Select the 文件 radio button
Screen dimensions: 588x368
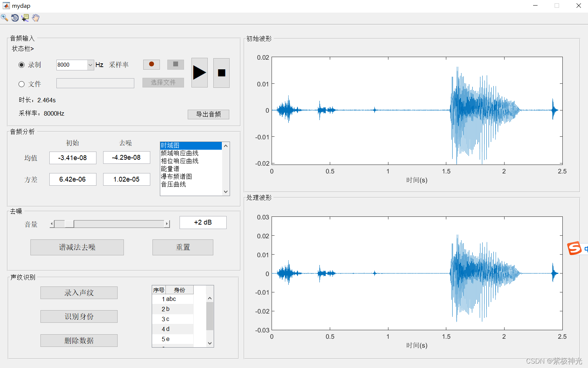pos(22,84)
